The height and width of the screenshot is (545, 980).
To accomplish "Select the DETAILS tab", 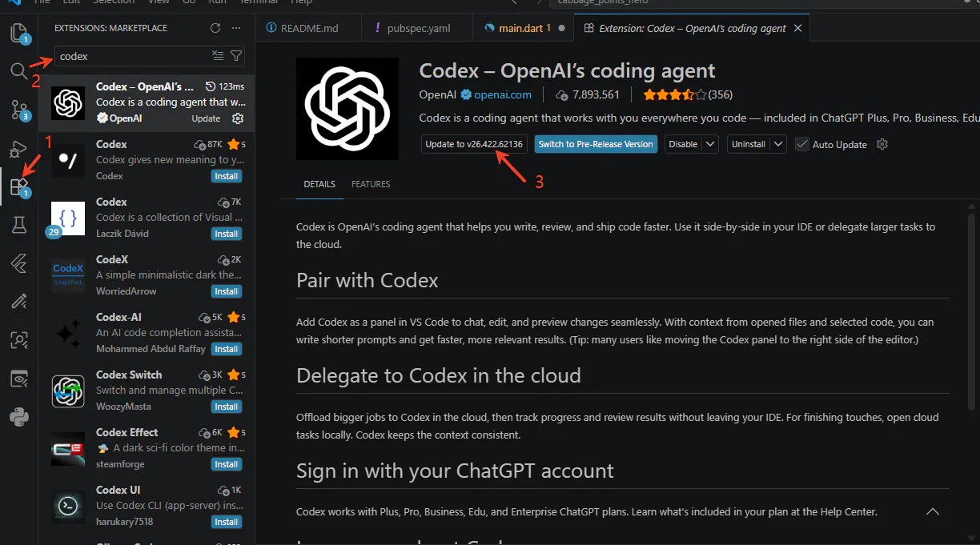I will coord(319,184).
